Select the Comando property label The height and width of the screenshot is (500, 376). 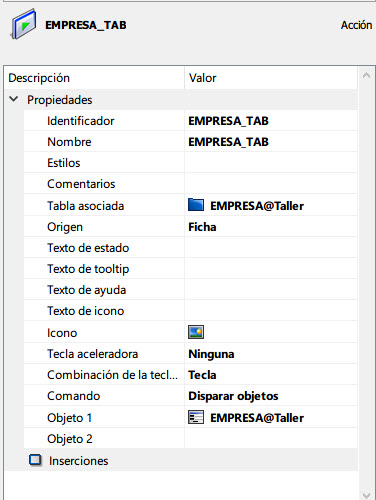point(74,396)
